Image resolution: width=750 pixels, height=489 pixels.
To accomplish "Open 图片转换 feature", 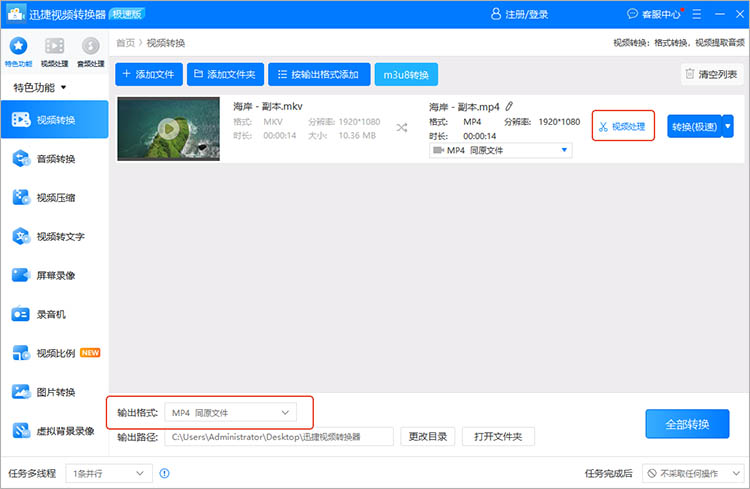I will click(x=55, y=392).
